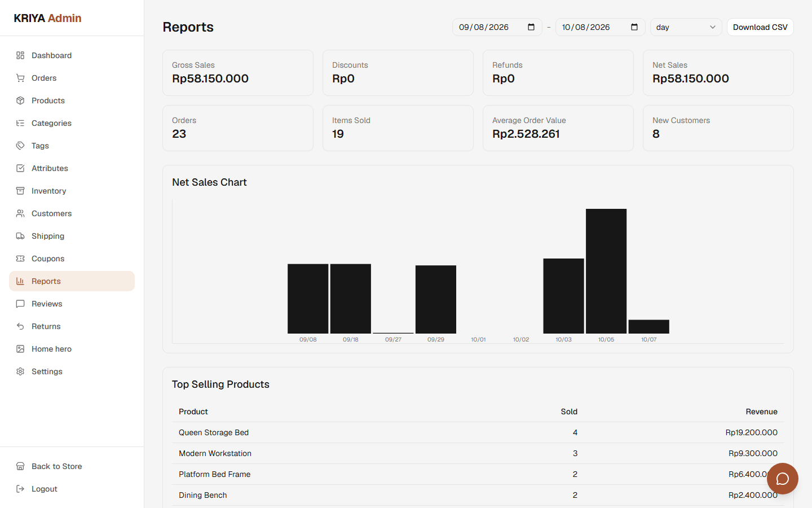Open start date calendar picker
Image resolution: width=812 pixels, height=508 pixels.
click(531, 27)
